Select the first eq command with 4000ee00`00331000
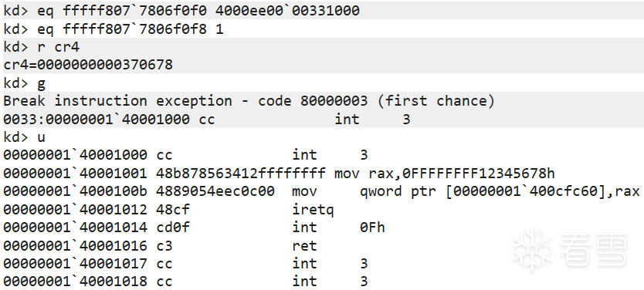 [x=181, y=11]
